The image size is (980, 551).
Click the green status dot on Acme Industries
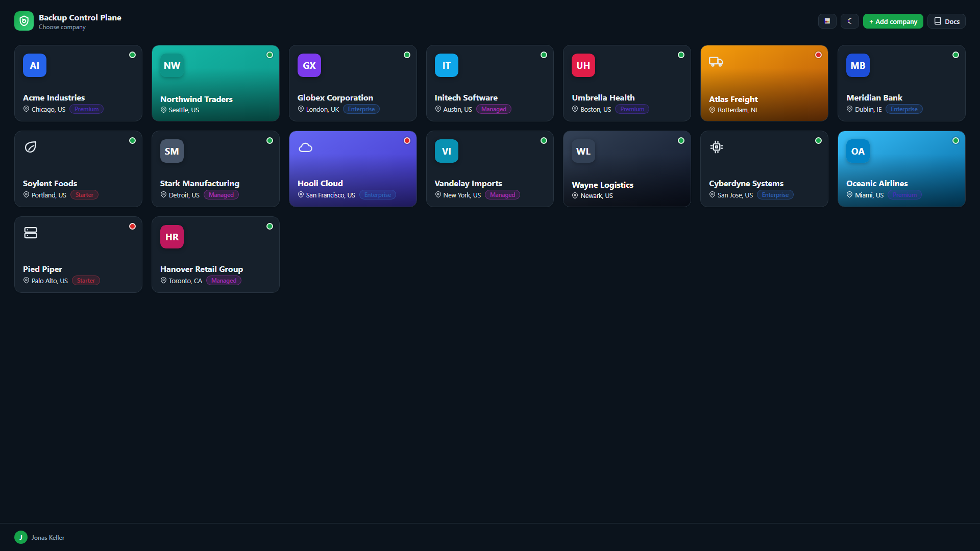point(132,55)
